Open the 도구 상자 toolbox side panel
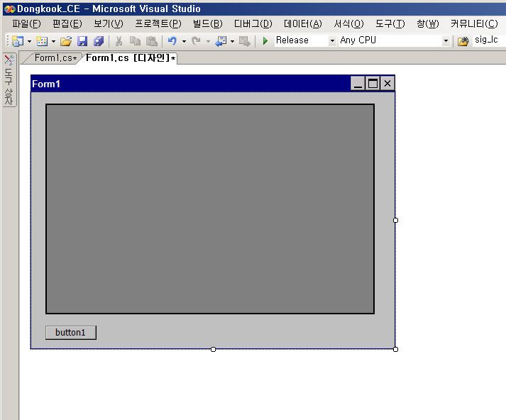 (x=9, y=79)
